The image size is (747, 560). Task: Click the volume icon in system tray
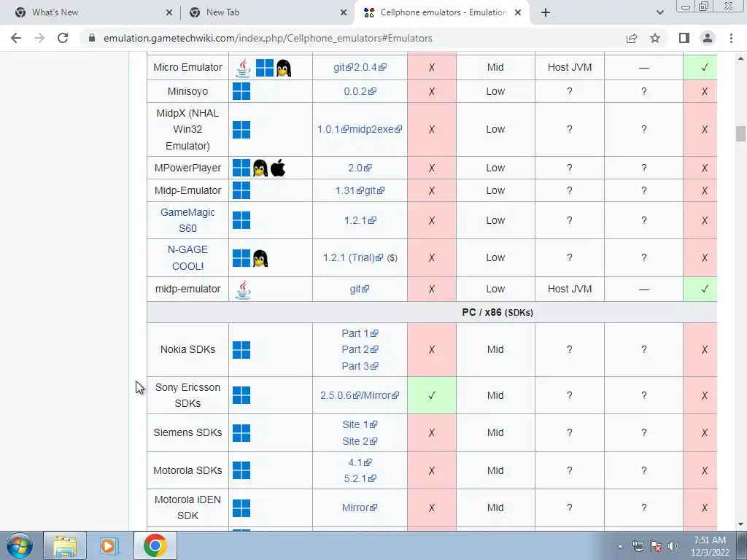click(673, 546)
